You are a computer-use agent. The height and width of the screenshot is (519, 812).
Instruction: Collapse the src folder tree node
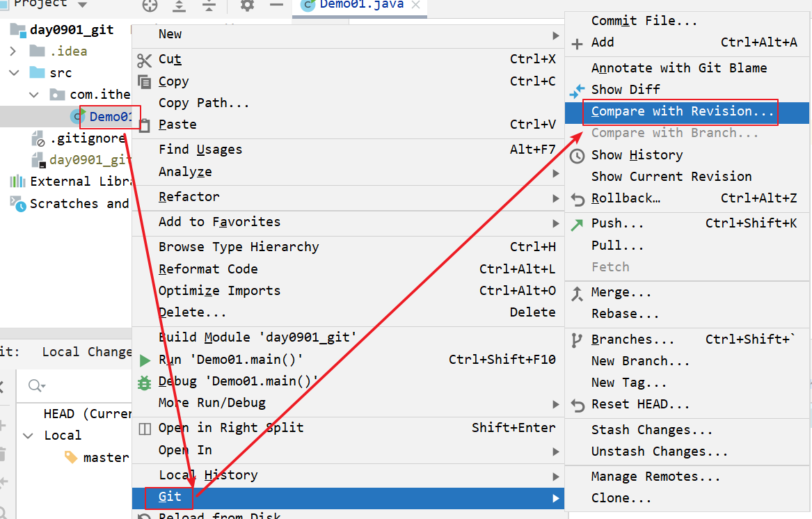13,73
